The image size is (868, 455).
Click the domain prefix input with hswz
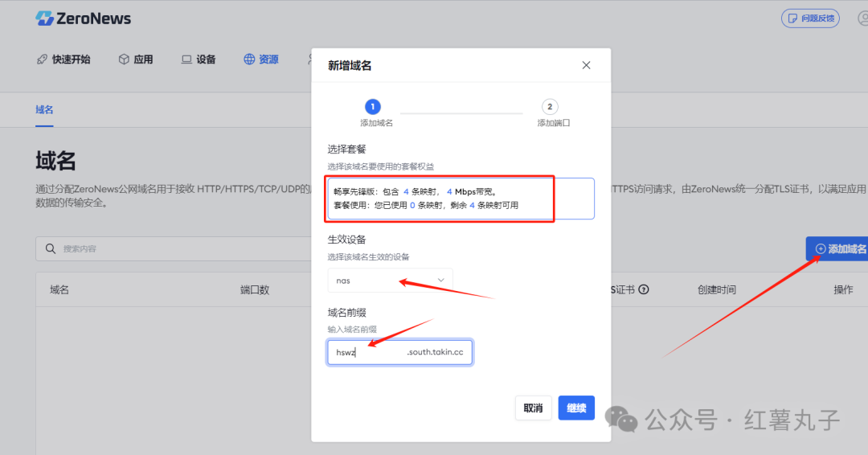[x=399, y=352]
